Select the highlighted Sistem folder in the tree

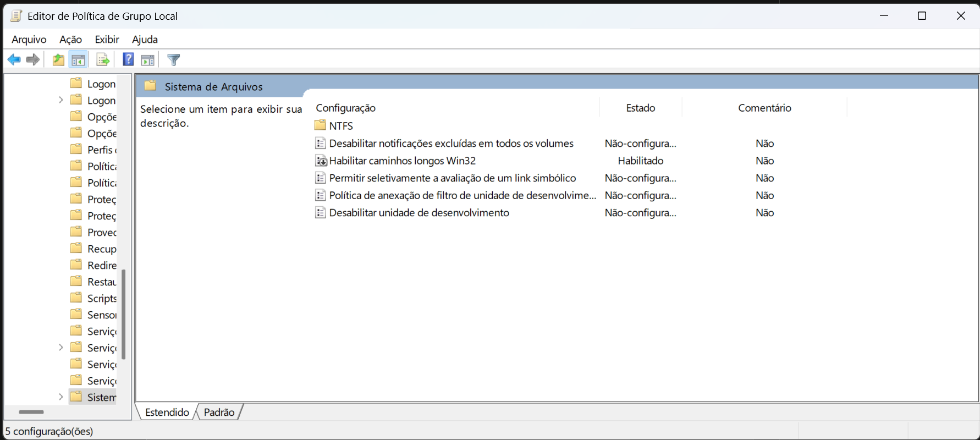pyautogui.click(x=93, y=397)
